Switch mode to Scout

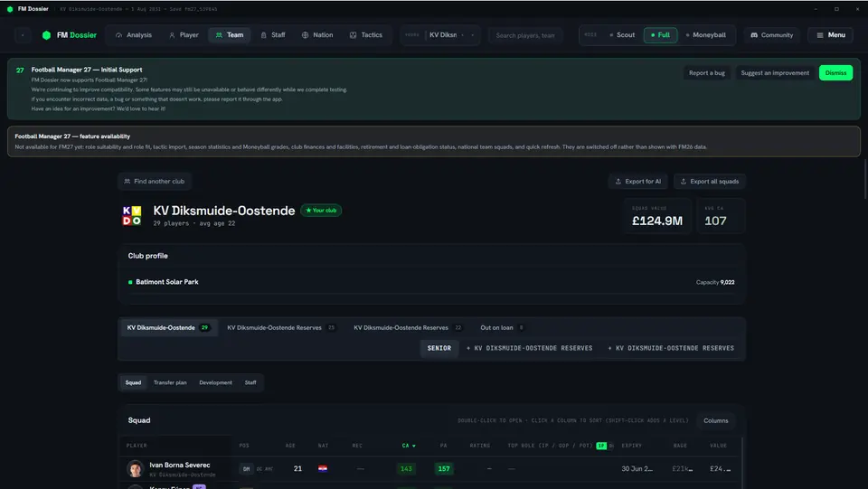click(622, 35)
